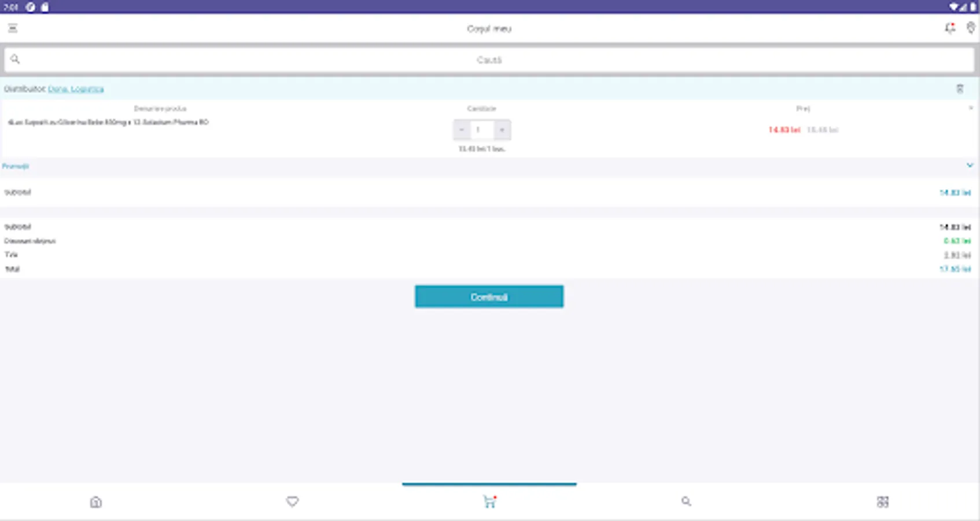Open the navigation hamburger menu
The height and width of the screenshot is (521, 980).
(x=13, y=28)
